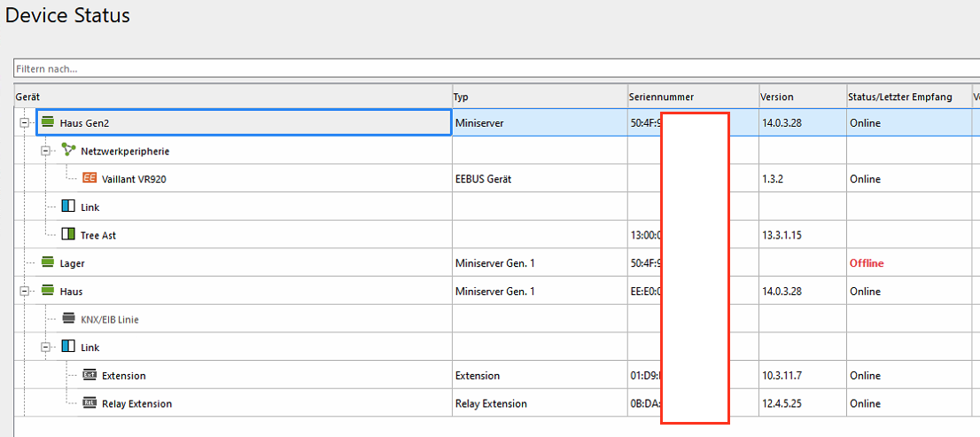Image resolution: width=980 pixels, height=437 pixels.
Task: Click the Netzwerkperipherie network icon
Action: click(68, 151)
